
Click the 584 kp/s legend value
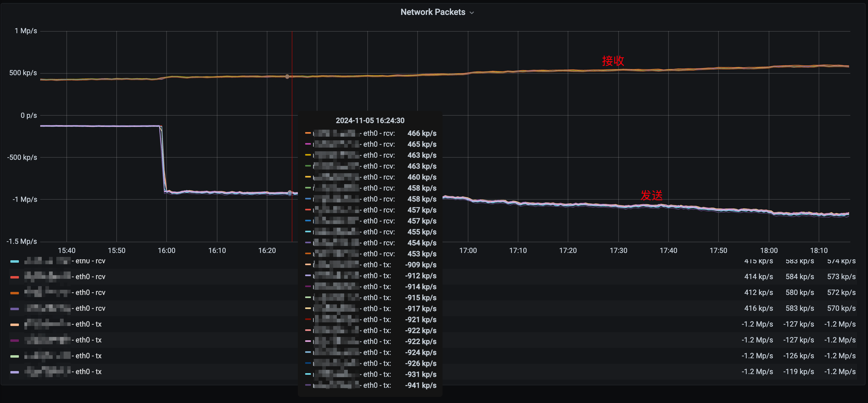point(799,277)
